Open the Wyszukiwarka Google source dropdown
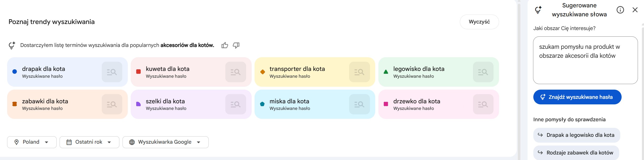 [x=165, y=142]
